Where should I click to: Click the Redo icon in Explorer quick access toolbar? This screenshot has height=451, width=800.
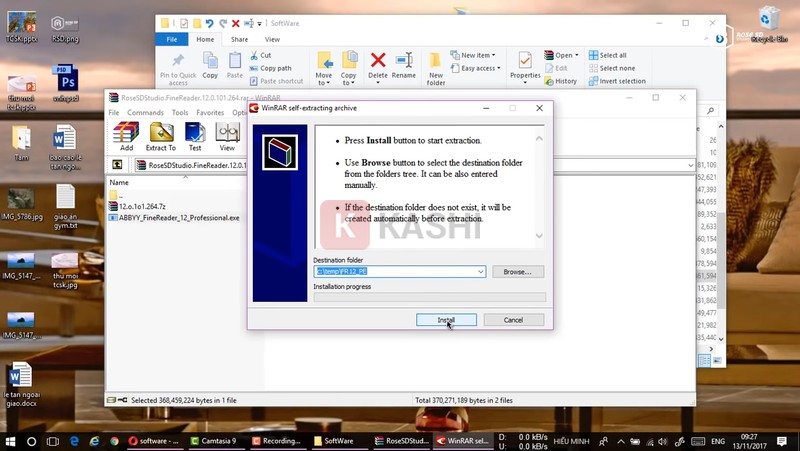223,23
